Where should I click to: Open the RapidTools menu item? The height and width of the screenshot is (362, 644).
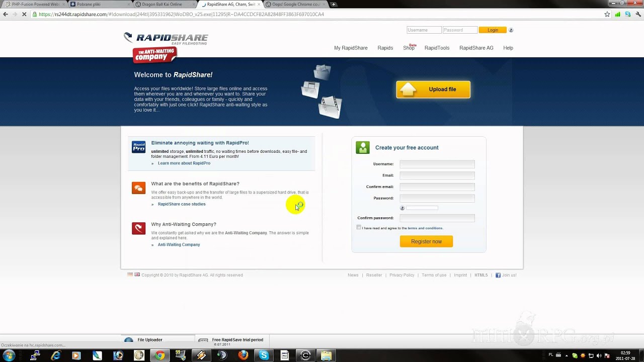(437, 48)
